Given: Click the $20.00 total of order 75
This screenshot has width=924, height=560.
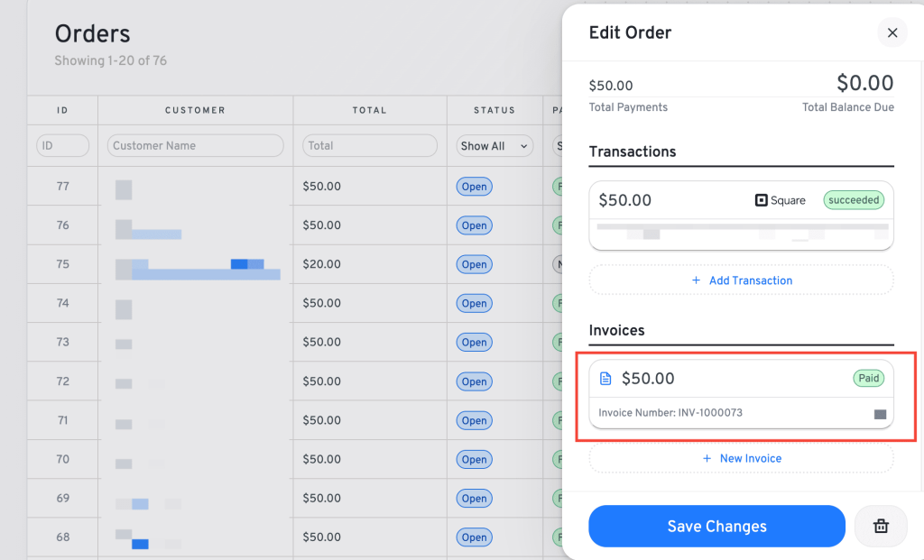Looking at the screenshot, I should [x=321, y=264].
